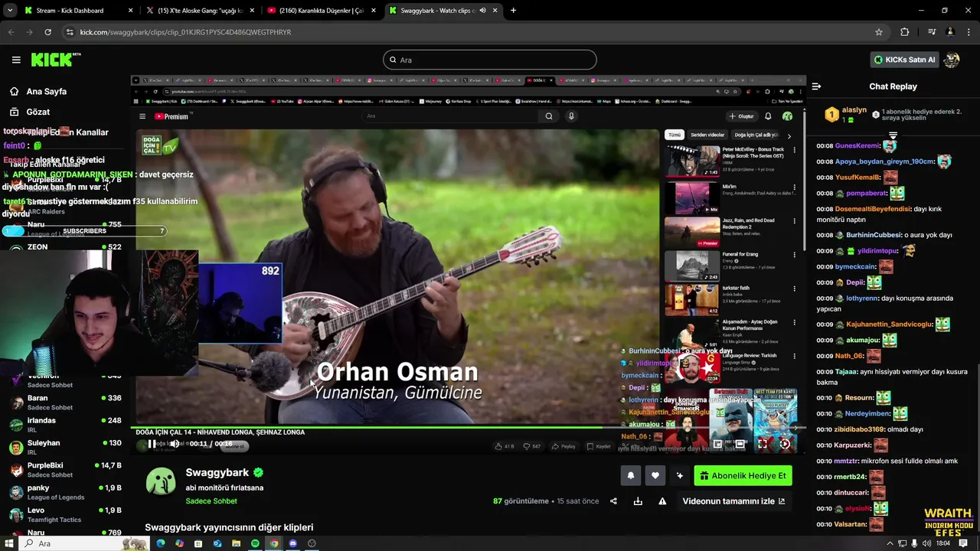This screenshot has width=980, height=551.
Task: Open the taskbar clock showing 18:04
Action: click(x=943, y=543)
